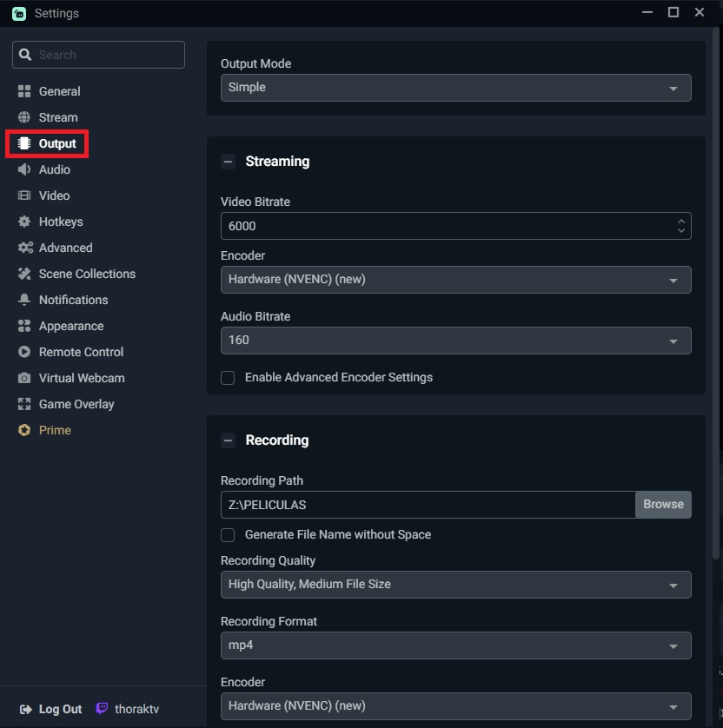
Task: Collapse the Streaming section
Action: [228, 162]
